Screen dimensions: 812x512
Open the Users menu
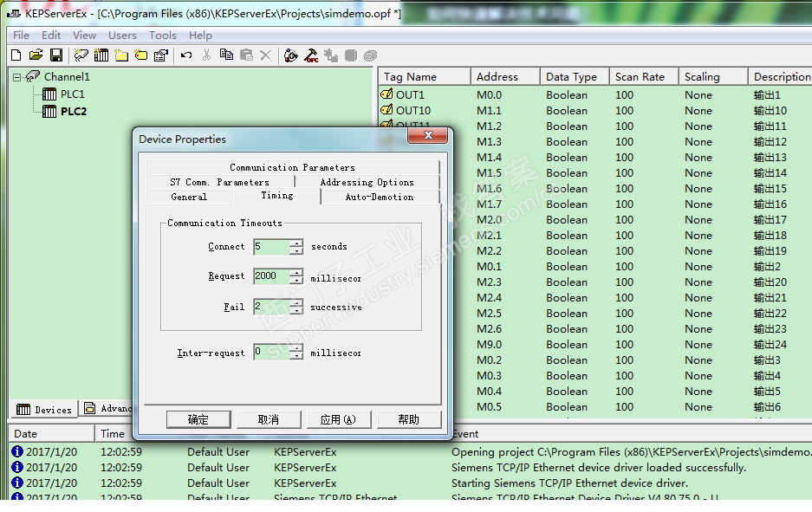tap(123, 36)
